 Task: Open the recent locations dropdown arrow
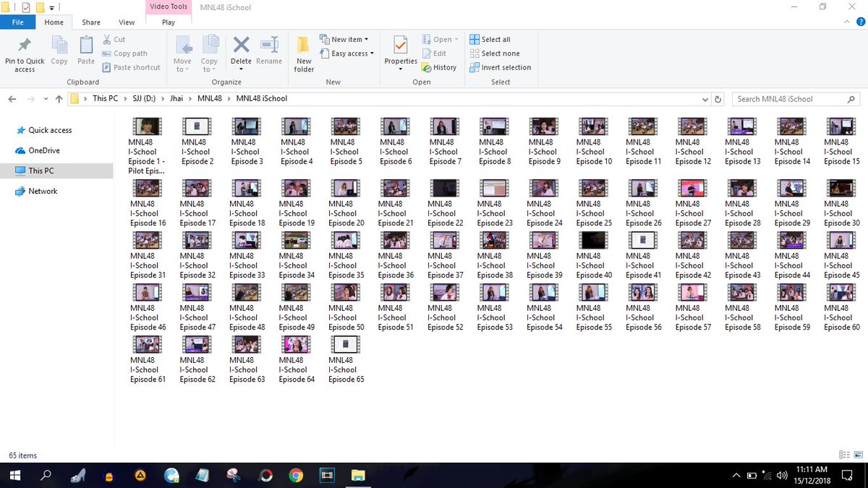click(x=46, y=98)
